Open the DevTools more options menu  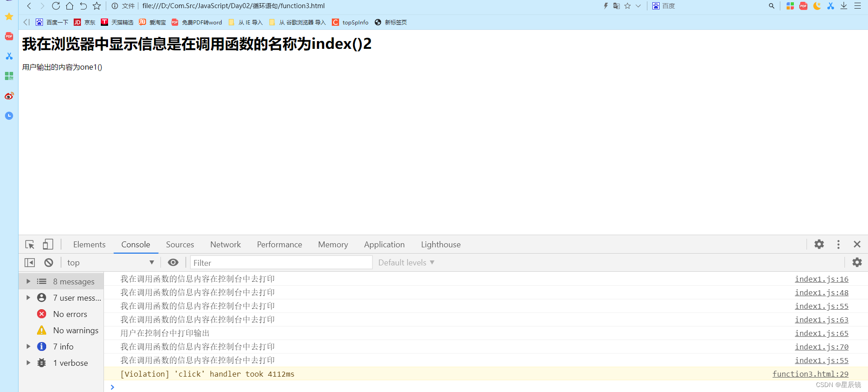(x=838, y=244)
